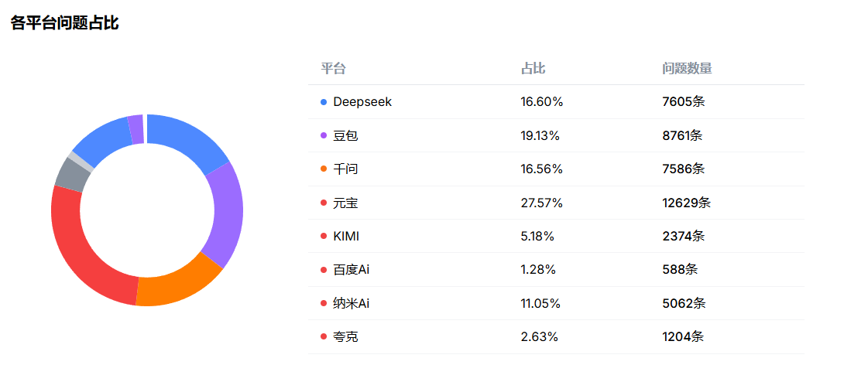Screen dimensions: 868x365
Task: Click the 12629条 question count
Action: coord(686,203)
